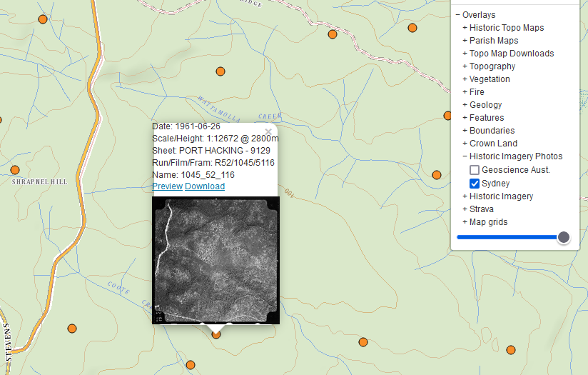
Task: Expand the Geology overlay group
Action: 465,105
